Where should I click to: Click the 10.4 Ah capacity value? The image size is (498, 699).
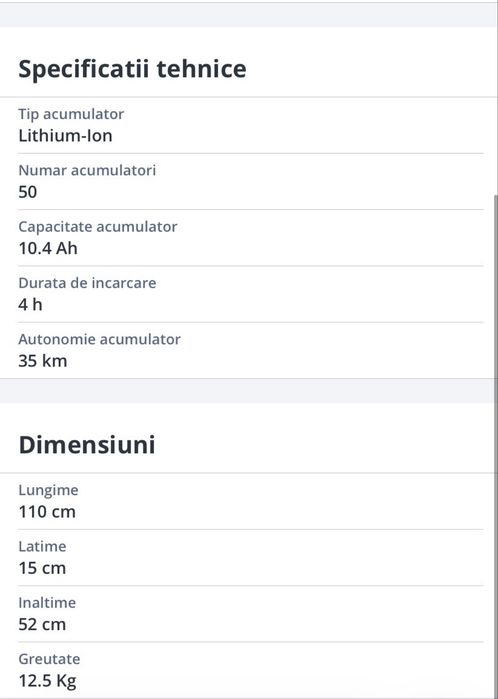[48, 248]
